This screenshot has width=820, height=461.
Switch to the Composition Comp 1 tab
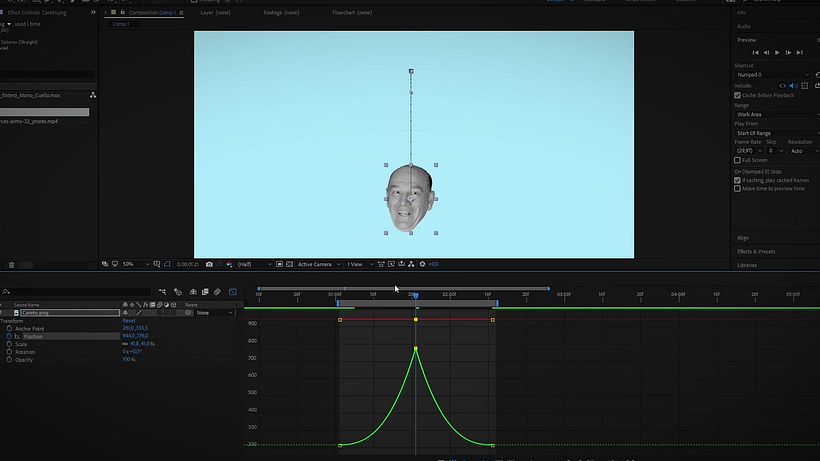click(152, 13)
